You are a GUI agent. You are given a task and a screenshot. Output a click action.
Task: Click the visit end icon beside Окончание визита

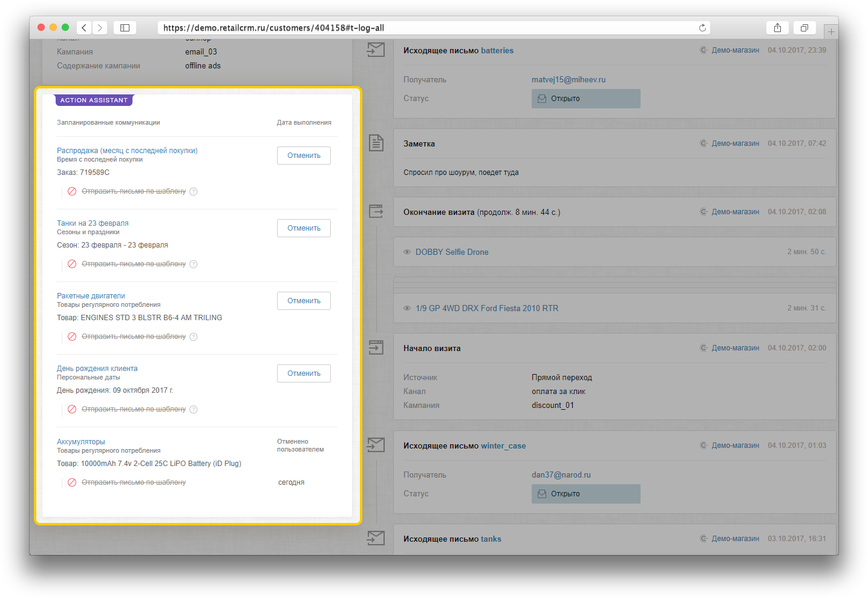pos(376,211)
